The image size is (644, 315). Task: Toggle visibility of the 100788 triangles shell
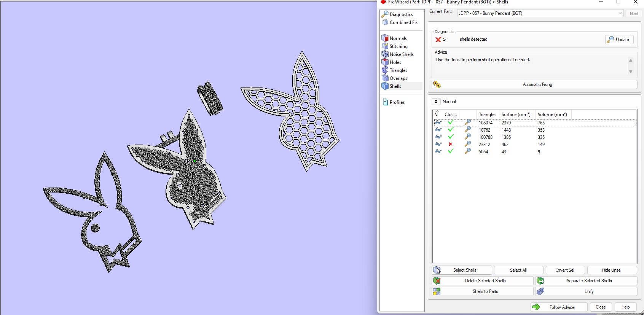click(438, 137)
